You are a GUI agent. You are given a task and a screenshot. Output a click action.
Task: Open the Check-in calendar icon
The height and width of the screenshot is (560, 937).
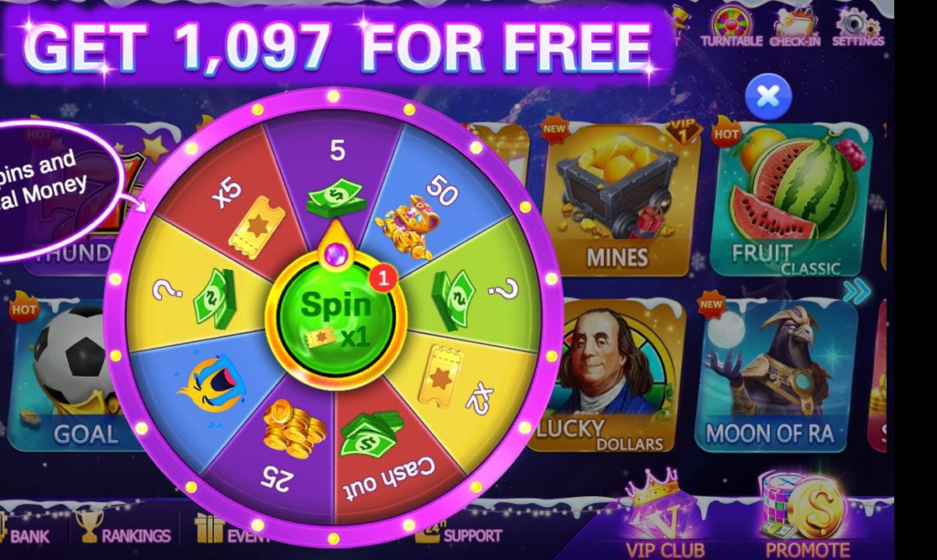794,27
